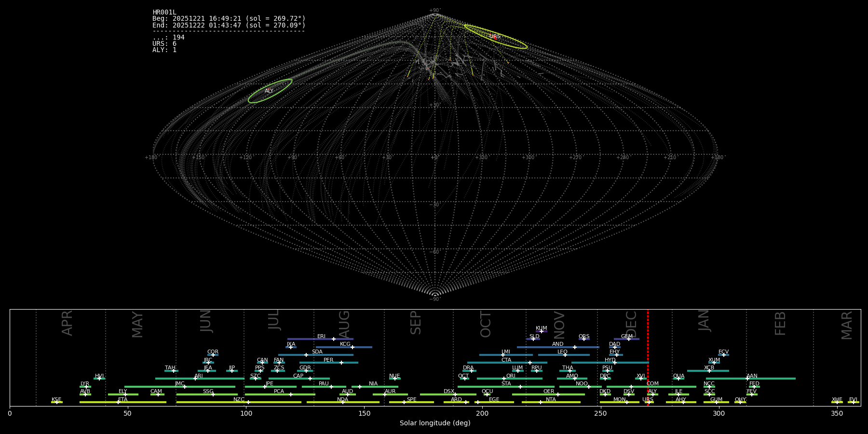Click the QUA shower label
Image resolution: width=868 pixels, height=434 pixels.
(x=678, y=376)
